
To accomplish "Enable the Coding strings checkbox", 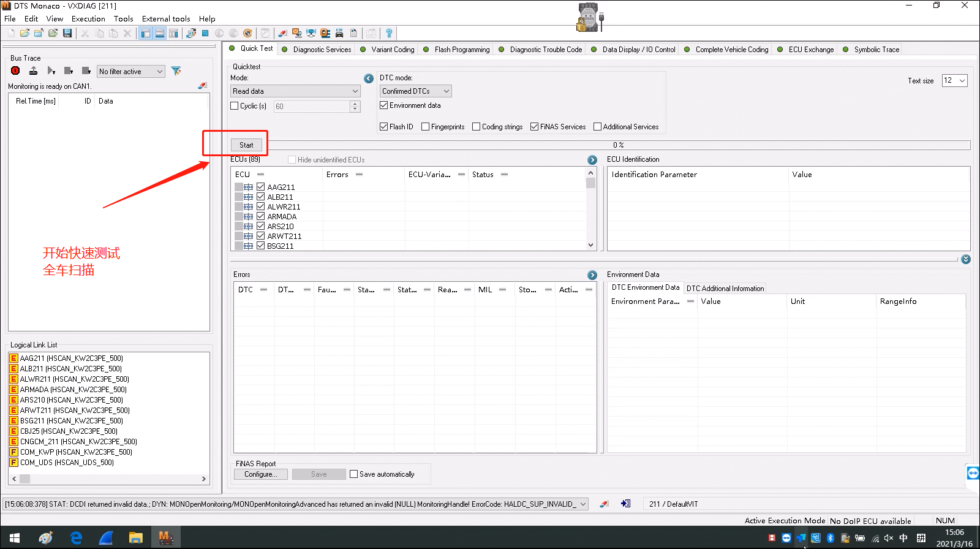I will pos(477,127).
